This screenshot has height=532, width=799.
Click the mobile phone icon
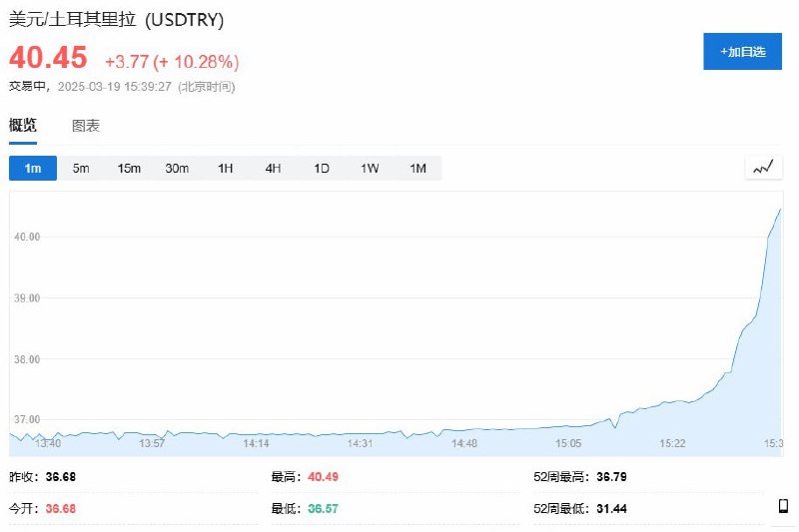click(783, 506)
